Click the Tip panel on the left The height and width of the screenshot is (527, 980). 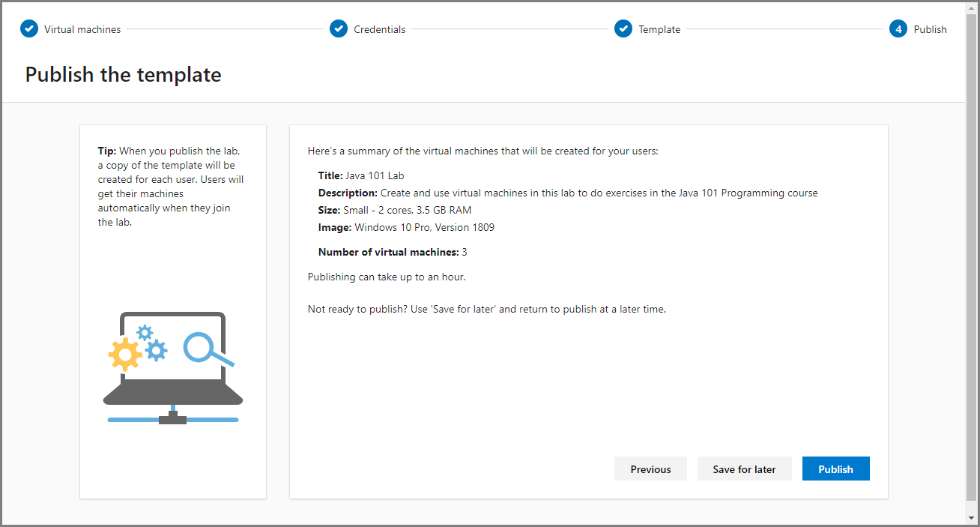(172, 186)
